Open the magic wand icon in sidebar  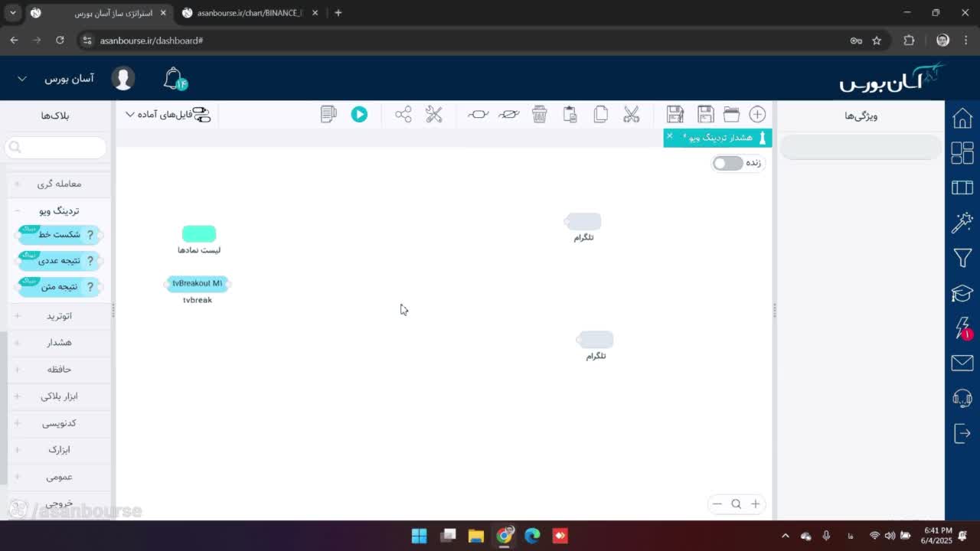click(x=962, y=222)
